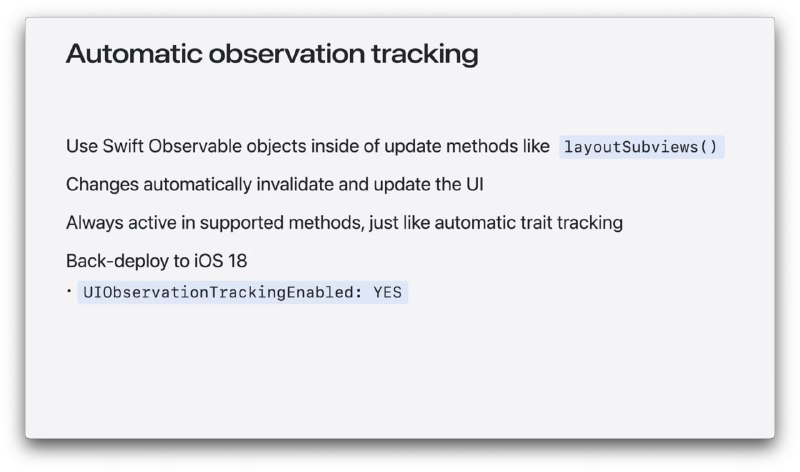Click the UIObservationTrackingEnabled: YES code block

click(242, 292)
